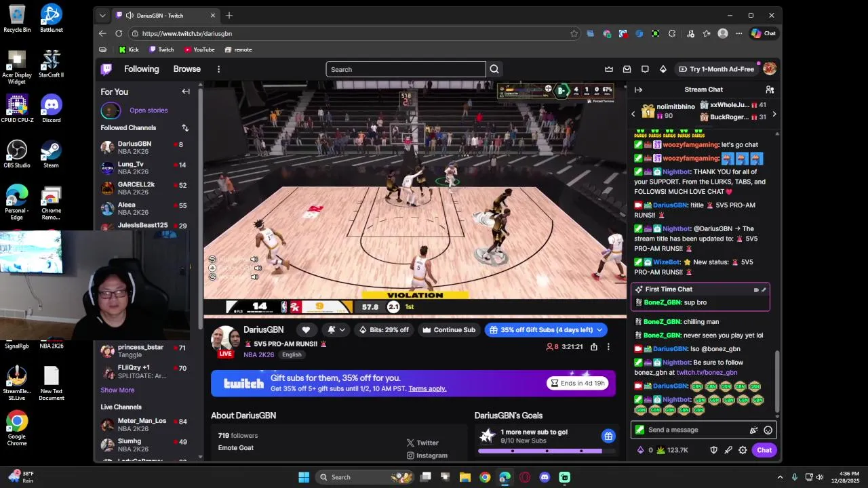Open Discord from the taskbar
The image size is (868, 488).
coord(545,477)
